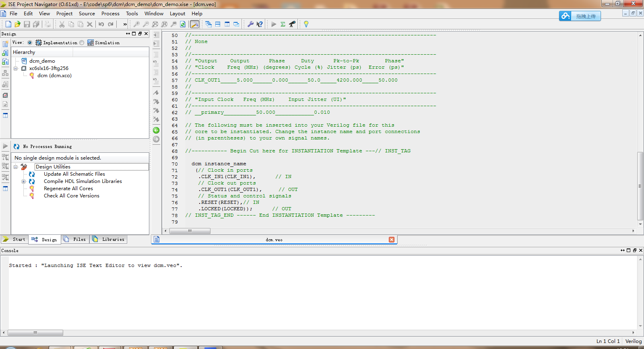Select Regenerate All Cores process

coord(68,189)
